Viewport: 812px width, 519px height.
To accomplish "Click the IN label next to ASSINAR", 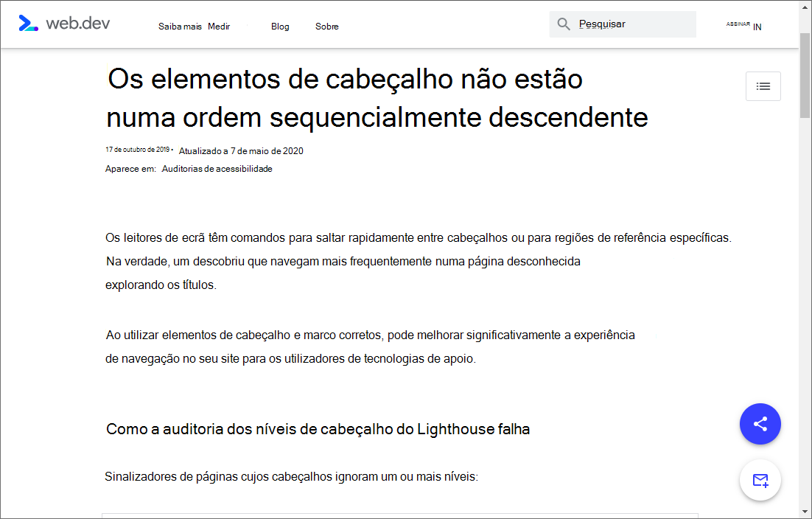I will pyautogui.click(x=758, y=27).
